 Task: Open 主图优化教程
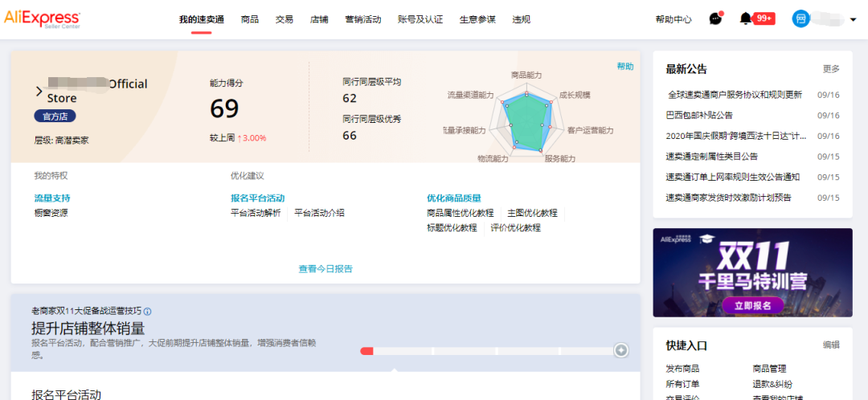533,213
